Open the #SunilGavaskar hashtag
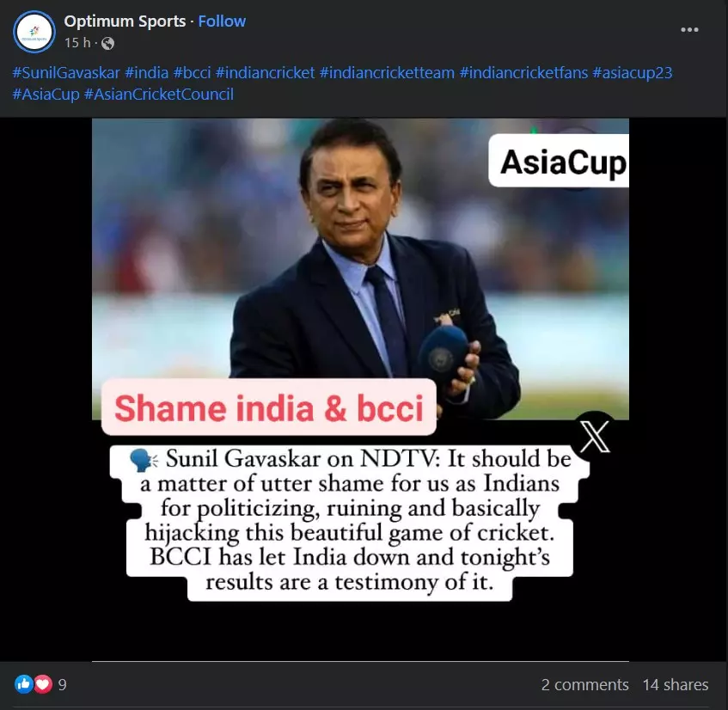Viewport: 728px width, 710px height. pos(66,73)
